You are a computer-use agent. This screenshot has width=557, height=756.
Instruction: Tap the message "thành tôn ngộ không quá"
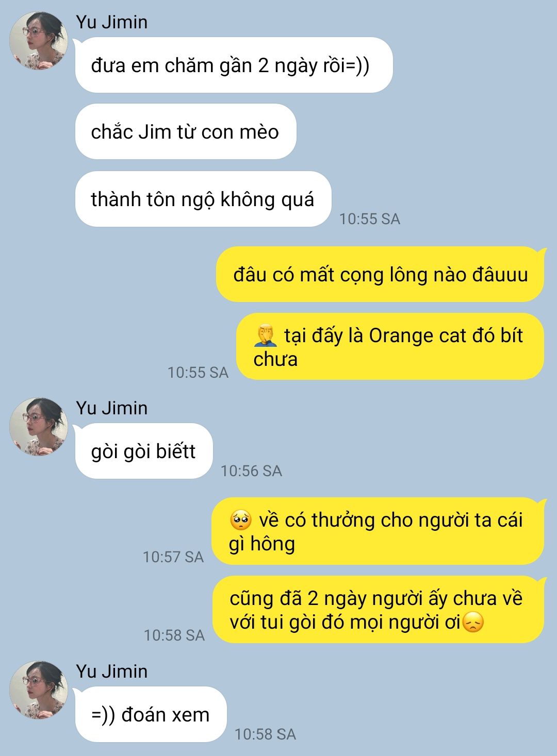(x=203, y=199)
